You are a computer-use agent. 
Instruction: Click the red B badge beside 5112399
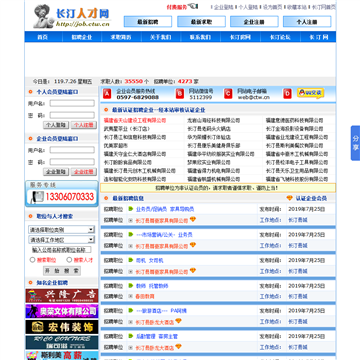[x=180, y=94]
